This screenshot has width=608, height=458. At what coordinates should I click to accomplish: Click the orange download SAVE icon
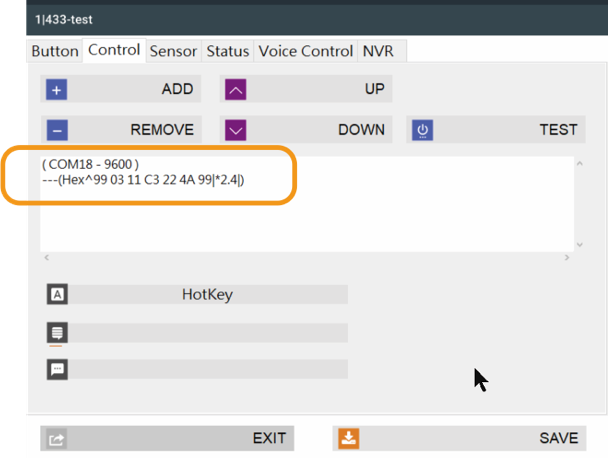coord(349,439)
